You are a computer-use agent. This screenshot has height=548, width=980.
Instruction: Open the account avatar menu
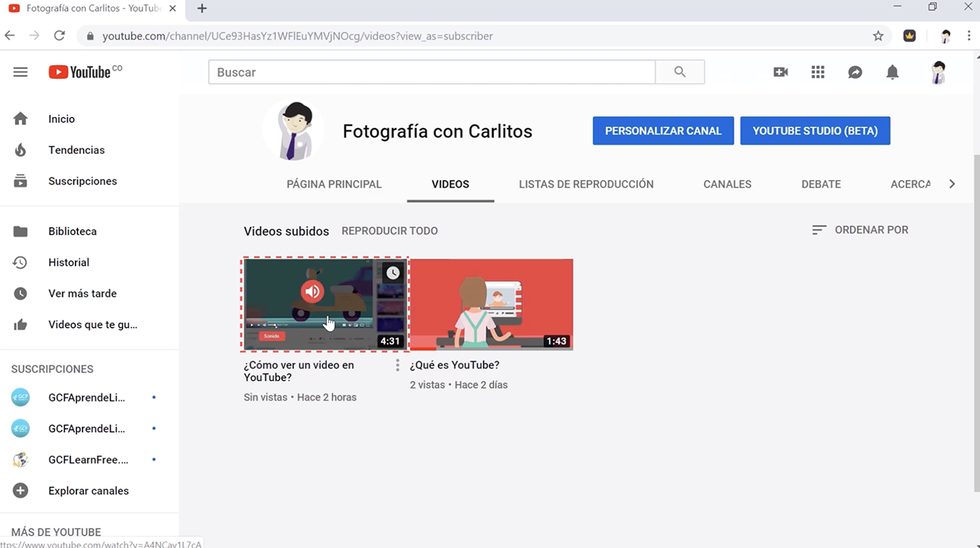[939, 72]
